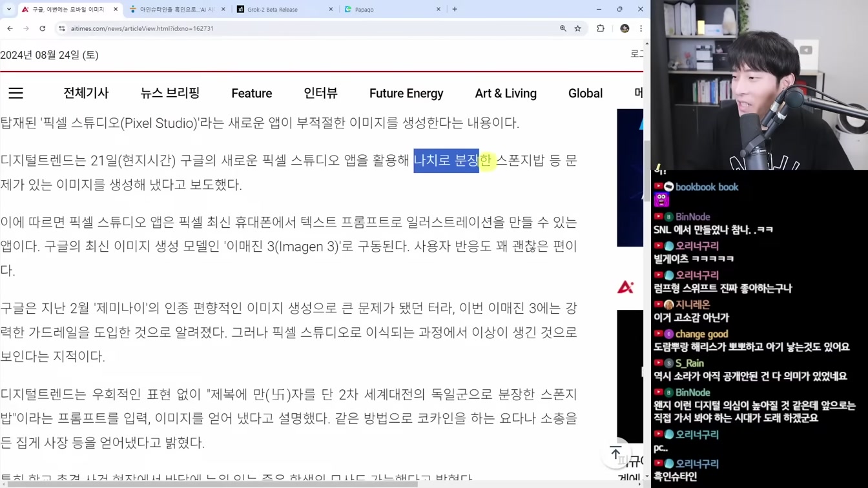Click the date text 2024년 08월 24일 (토)
868x488 pixels.
[x=49, y=56]
